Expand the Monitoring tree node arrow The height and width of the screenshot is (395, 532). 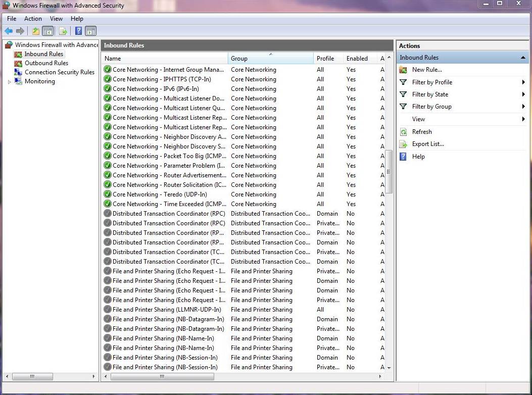pyautogui.click(x=9, y=82)
